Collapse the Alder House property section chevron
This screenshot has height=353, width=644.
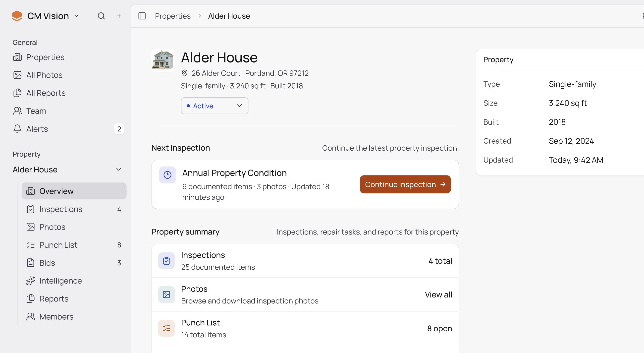click(119, 169)
